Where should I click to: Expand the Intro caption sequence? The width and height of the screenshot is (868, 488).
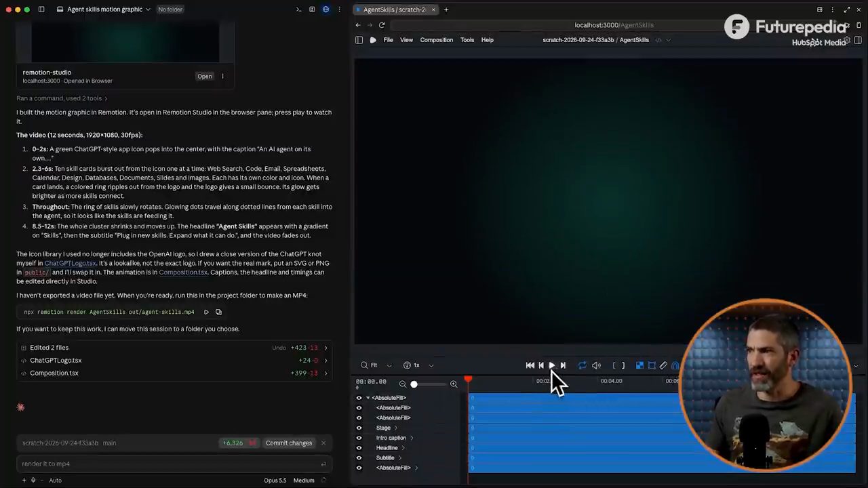click(x=412, y=438)
